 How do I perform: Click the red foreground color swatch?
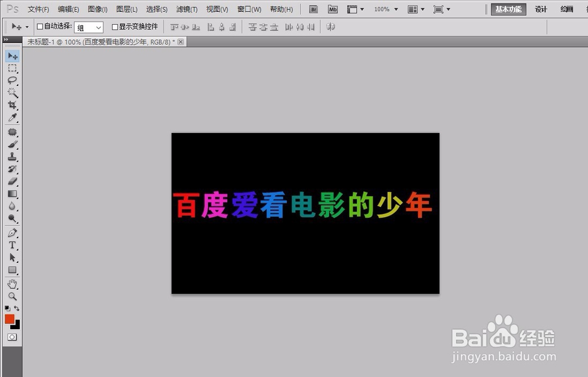pyautogui.click(x=9, y=319)
